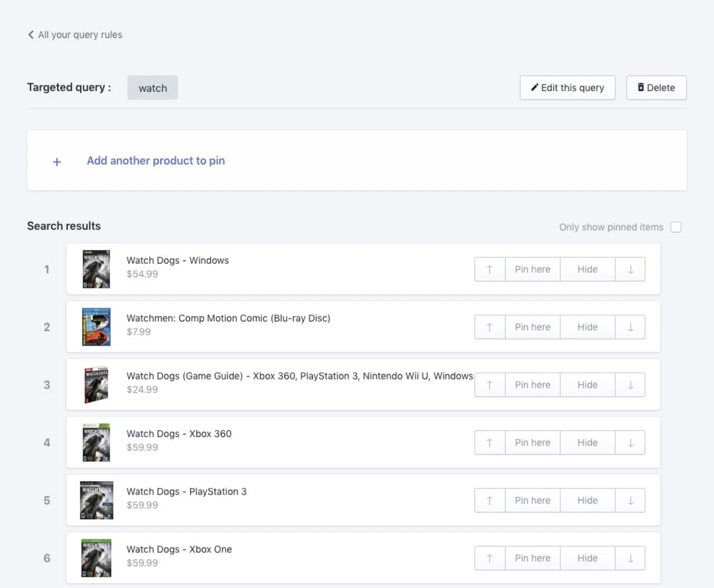
Task: Hide the Watch Dogs - Xbox One result
Action: point(587,558)
